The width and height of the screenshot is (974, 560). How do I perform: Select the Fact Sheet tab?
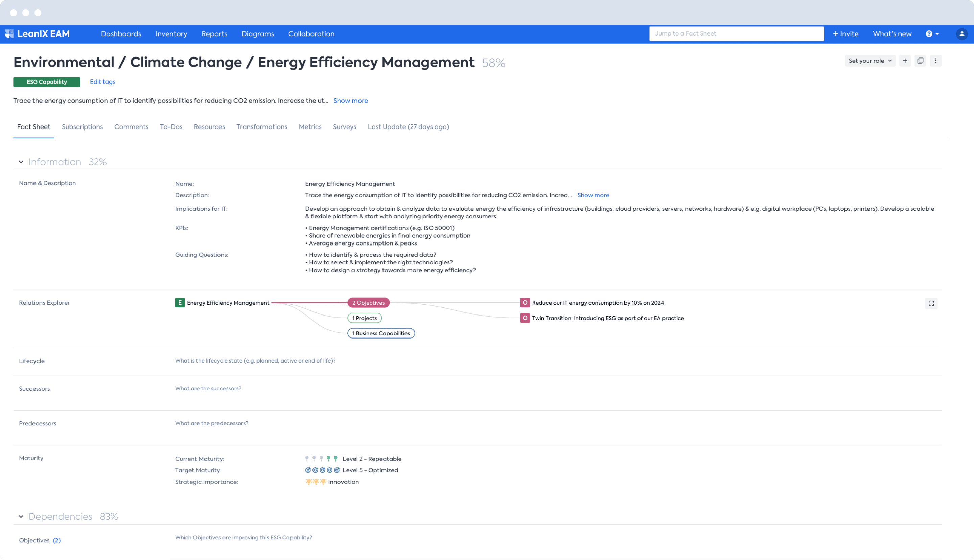pyautogui.click(x=33, y=127)
